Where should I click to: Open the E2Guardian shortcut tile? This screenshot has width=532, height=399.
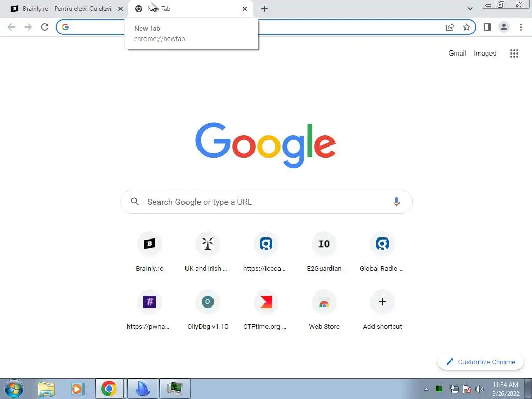coord(324,252)
